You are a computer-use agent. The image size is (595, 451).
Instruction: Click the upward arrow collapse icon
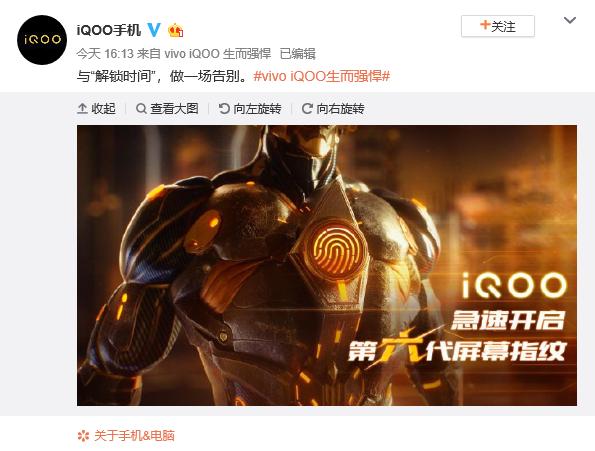point(82,109)
